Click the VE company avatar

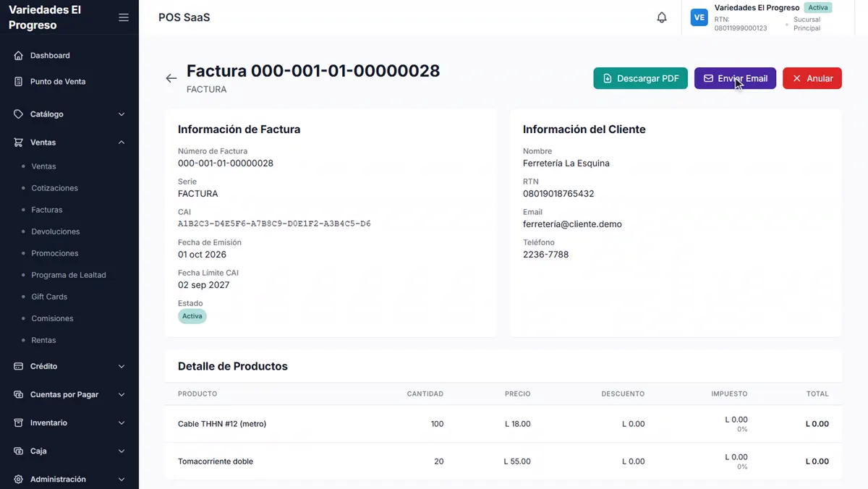point(699,17)
